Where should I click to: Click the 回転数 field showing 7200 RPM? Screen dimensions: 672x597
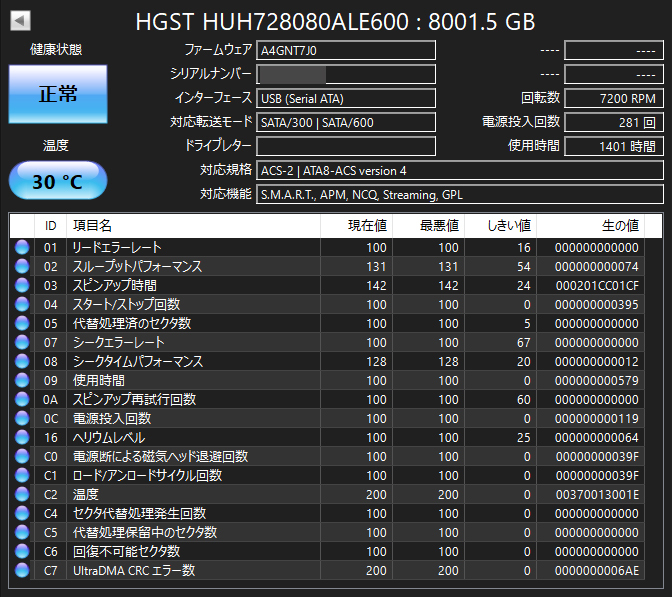click(x=614, y=99)
